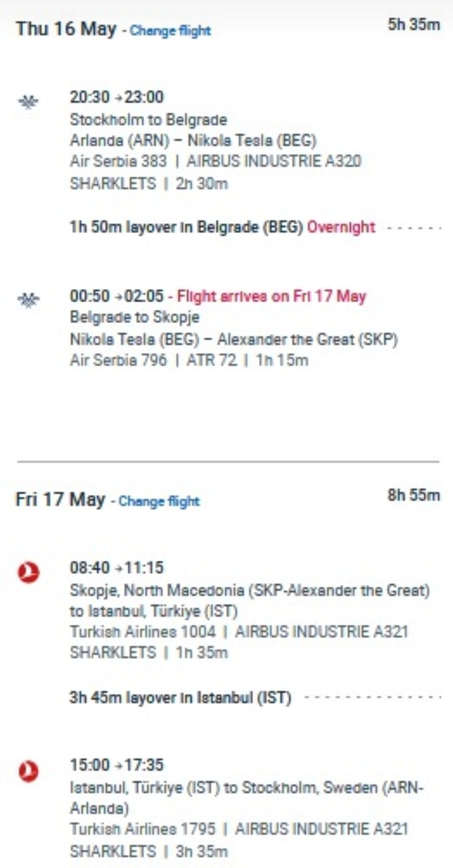Click the 3h 45m layover in Istanbul text

180,697
